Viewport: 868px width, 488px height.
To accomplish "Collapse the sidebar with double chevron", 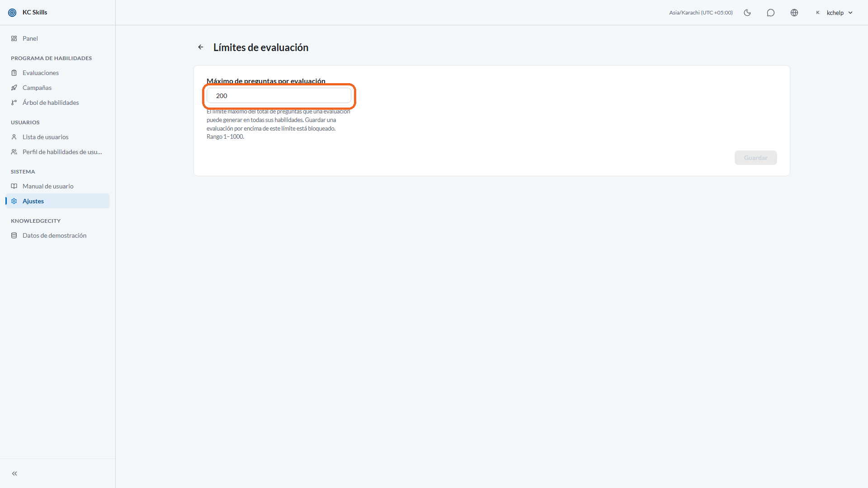I will [14, 474].
